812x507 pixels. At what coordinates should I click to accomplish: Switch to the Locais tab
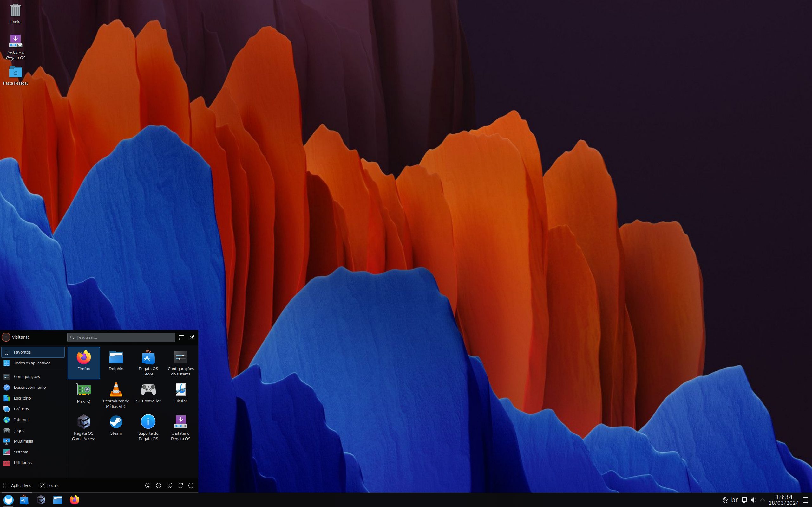click(x=49, y=485)
